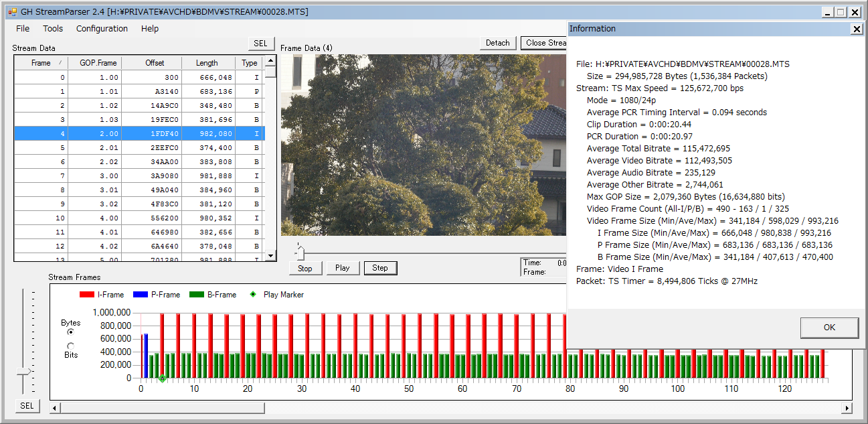Open the File menu
The width and height of the screenshot is (868, 424).
(23, 29)
